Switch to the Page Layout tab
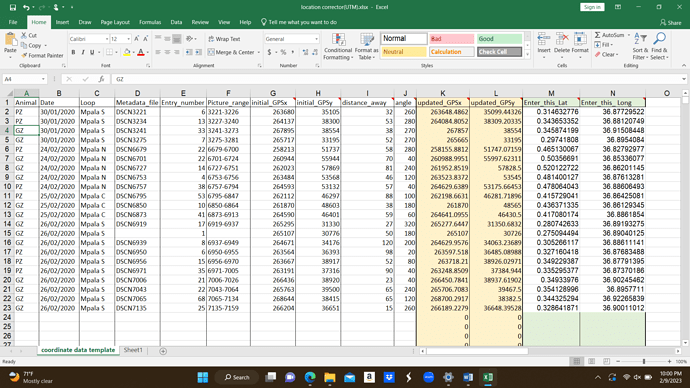690x388 pixels. pos(115,22)
